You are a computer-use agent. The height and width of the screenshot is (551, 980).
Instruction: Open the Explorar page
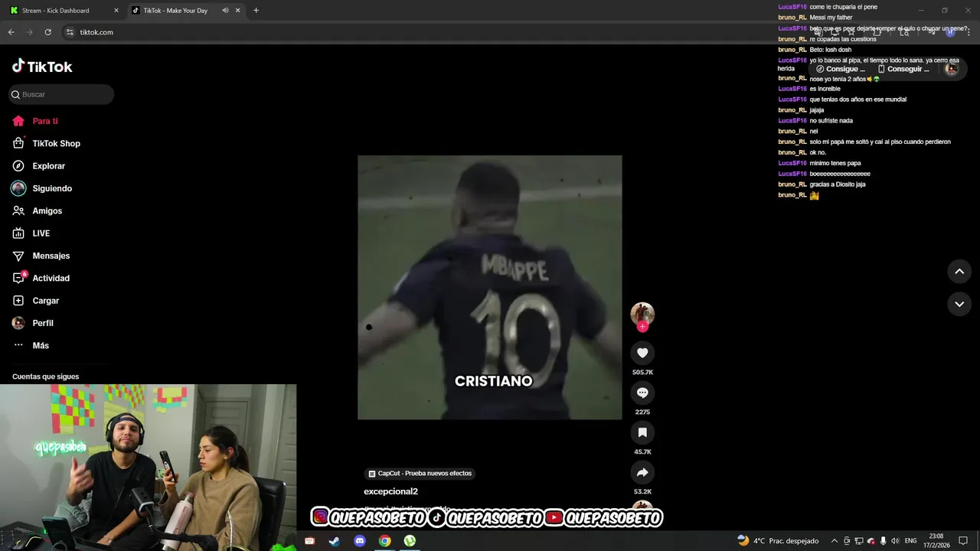click(x=38, y=166)
